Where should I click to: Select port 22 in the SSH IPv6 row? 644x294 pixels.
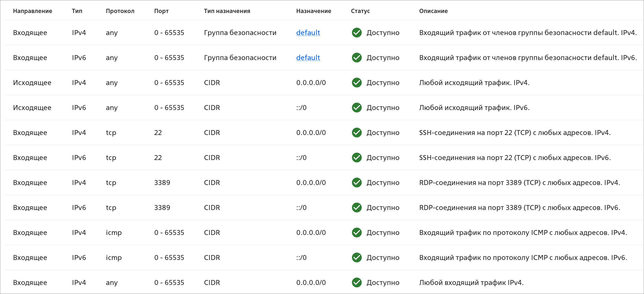(158, 158)
